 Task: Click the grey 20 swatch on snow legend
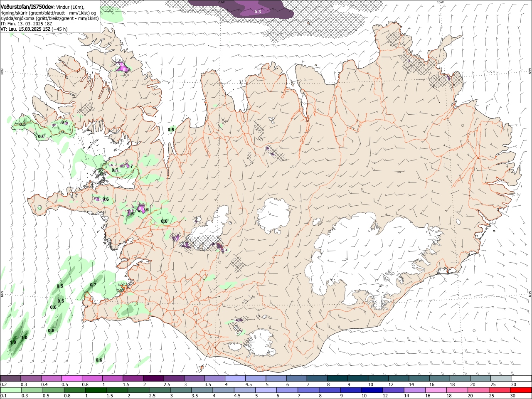click(x=480, y=379)
